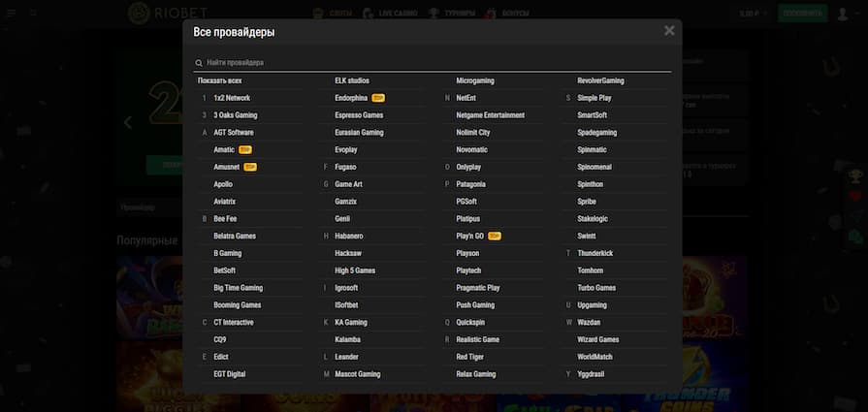
Task: Select Game Art provider
Action: (349, 184)
